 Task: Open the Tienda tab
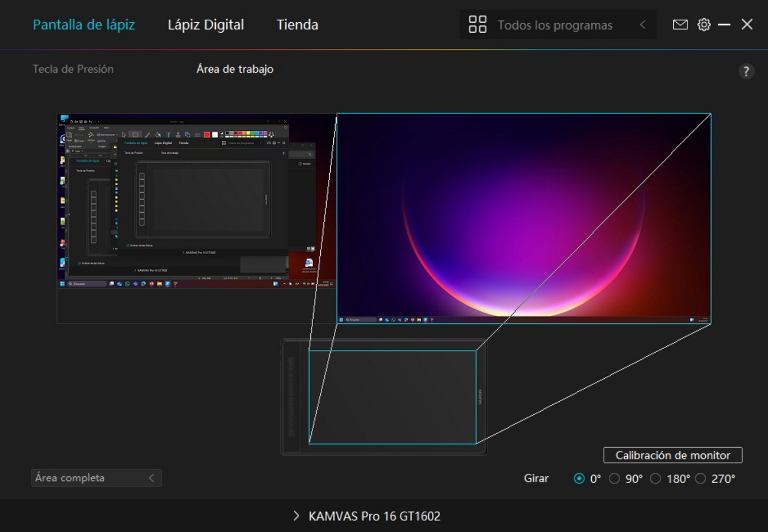click(297, 25)
